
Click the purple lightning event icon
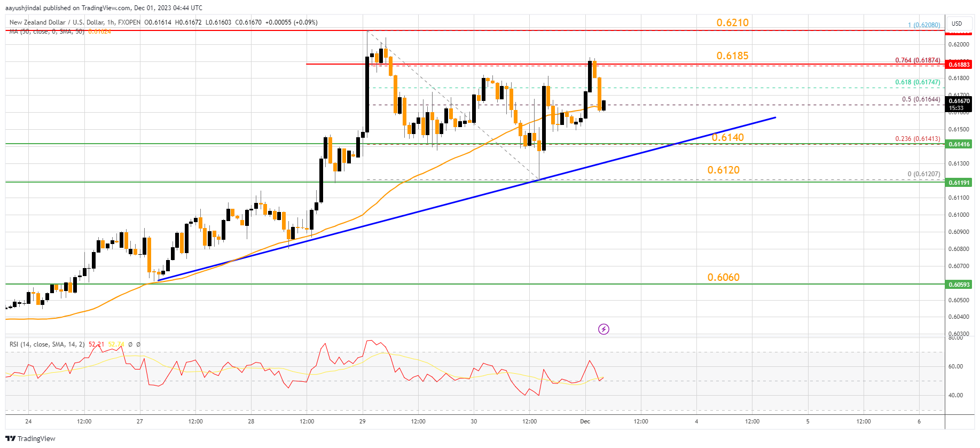pos(603,329)
